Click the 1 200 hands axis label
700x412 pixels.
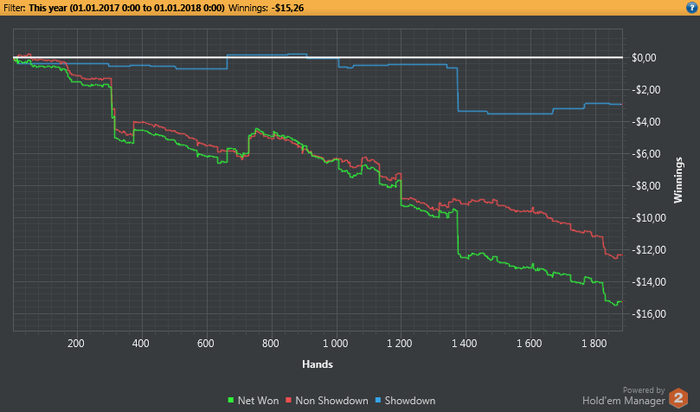click(x=400, y=343)
